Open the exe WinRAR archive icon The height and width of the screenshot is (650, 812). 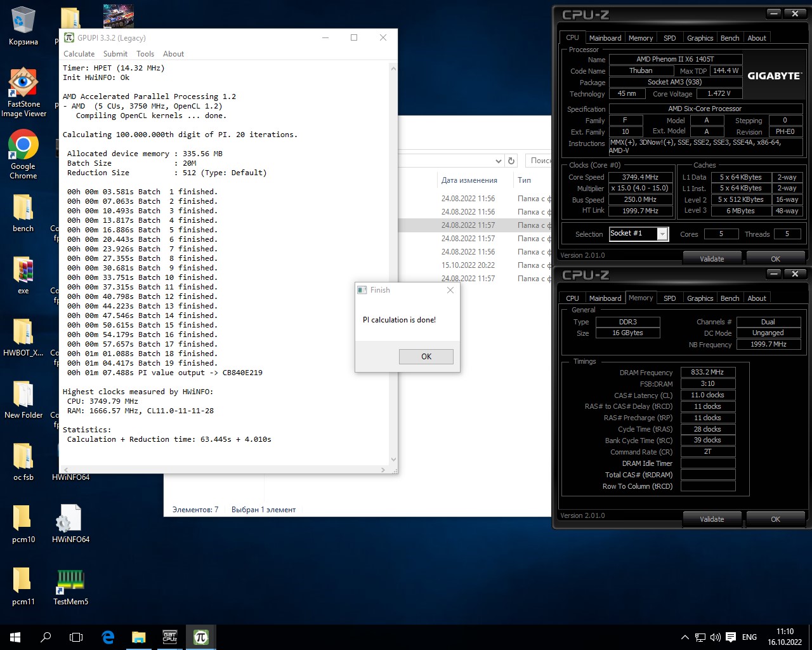[23, 275]
